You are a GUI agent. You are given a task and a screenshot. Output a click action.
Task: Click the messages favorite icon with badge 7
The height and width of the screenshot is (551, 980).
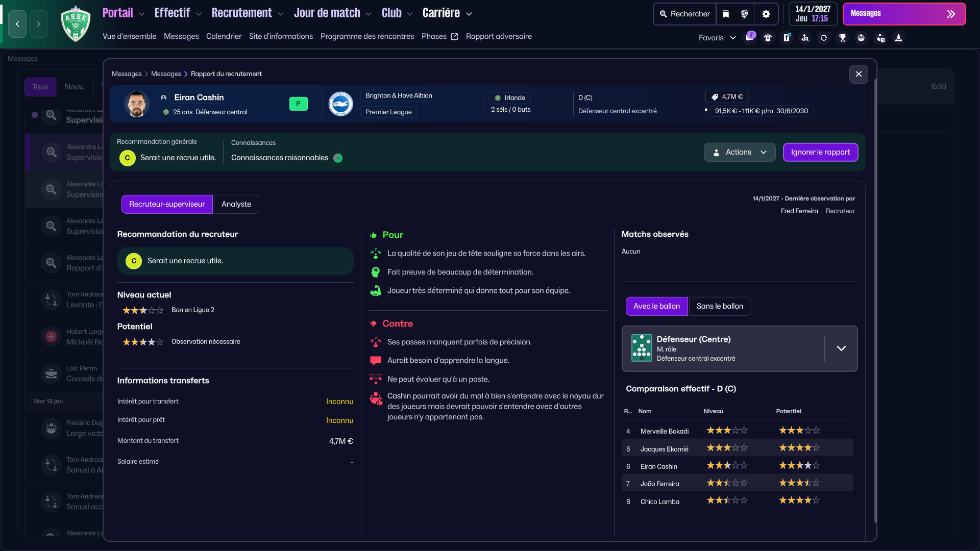click(x=749, y=38)
